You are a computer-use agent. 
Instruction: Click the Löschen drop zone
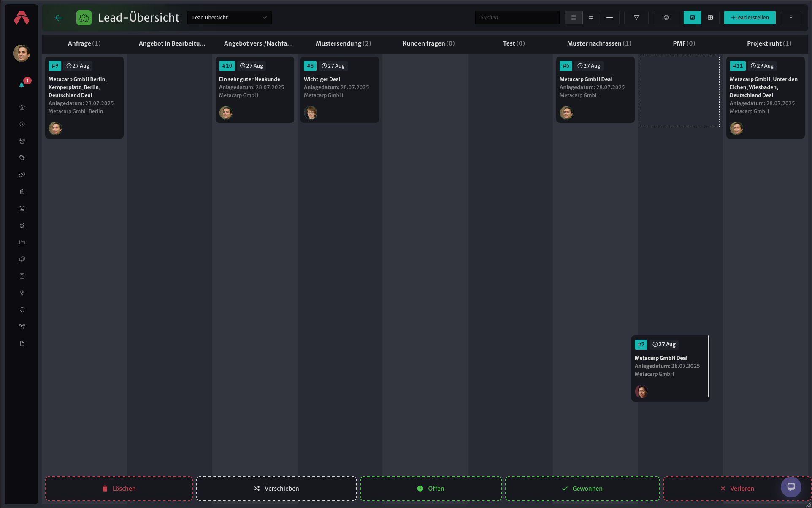(x=119, y=489)
